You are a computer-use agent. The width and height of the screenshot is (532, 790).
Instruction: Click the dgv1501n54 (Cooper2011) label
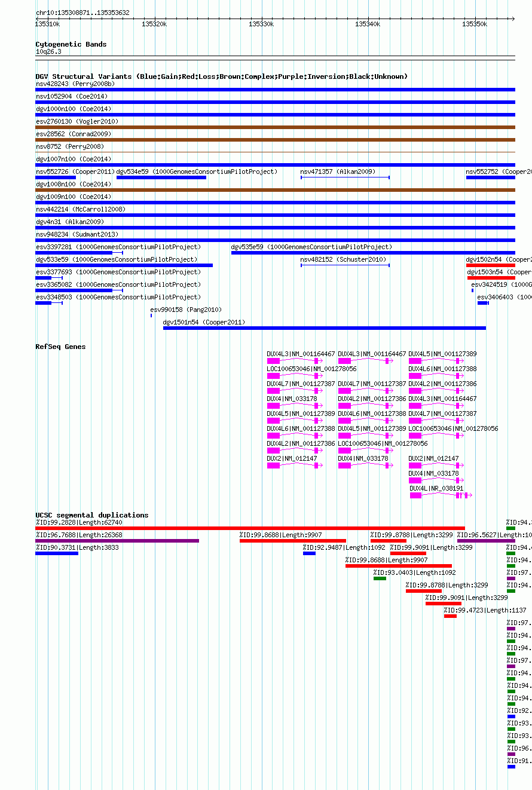[204, 322]
